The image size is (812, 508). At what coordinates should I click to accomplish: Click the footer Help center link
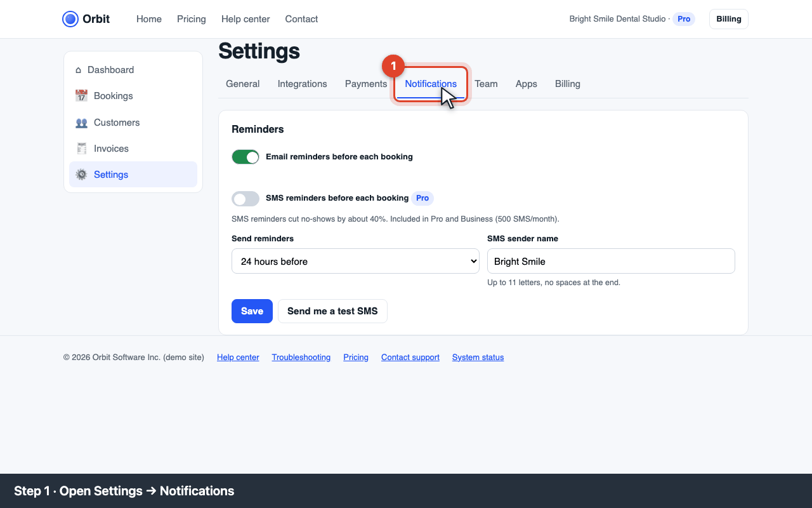238,358
